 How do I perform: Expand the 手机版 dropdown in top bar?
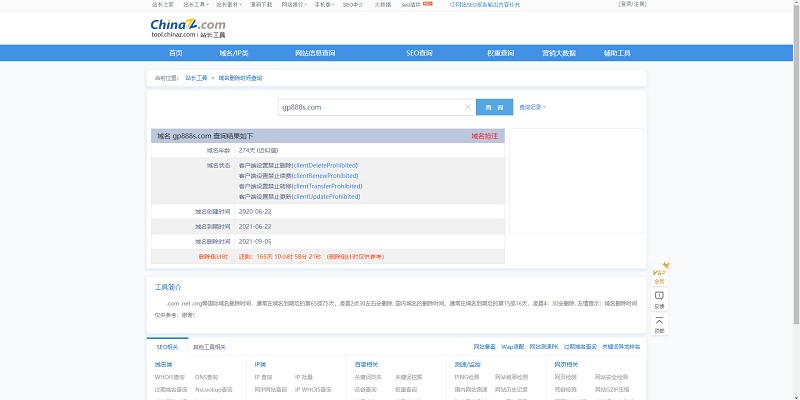[x=324, y=4]
